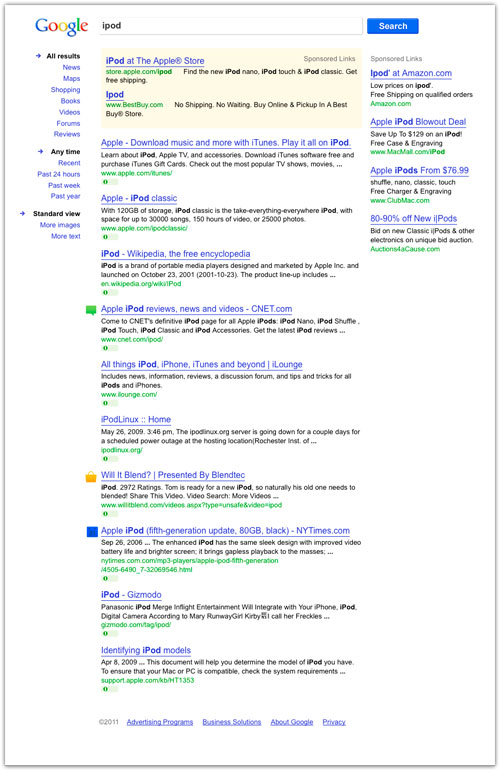Open Will It Blend Blendtec result
The width and height of the screenshot is (500, 771).
pyautogui.click(x=173, y=475)
